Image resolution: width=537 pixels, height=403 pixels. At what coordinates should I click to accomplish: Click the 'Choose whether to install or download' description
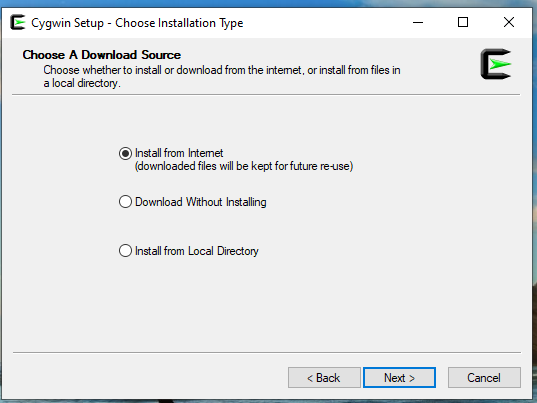[222, 77]
